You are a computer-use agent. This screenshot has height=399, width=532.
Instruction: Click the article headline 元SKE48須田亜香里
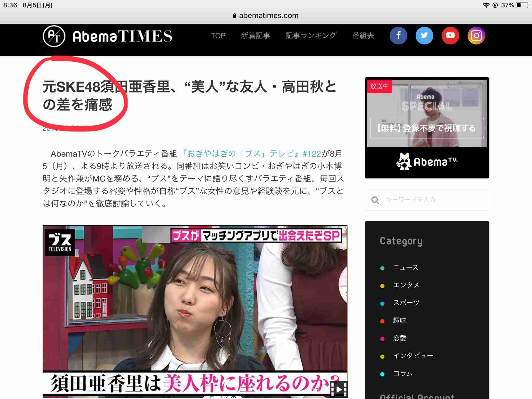[x=190, y=96]
